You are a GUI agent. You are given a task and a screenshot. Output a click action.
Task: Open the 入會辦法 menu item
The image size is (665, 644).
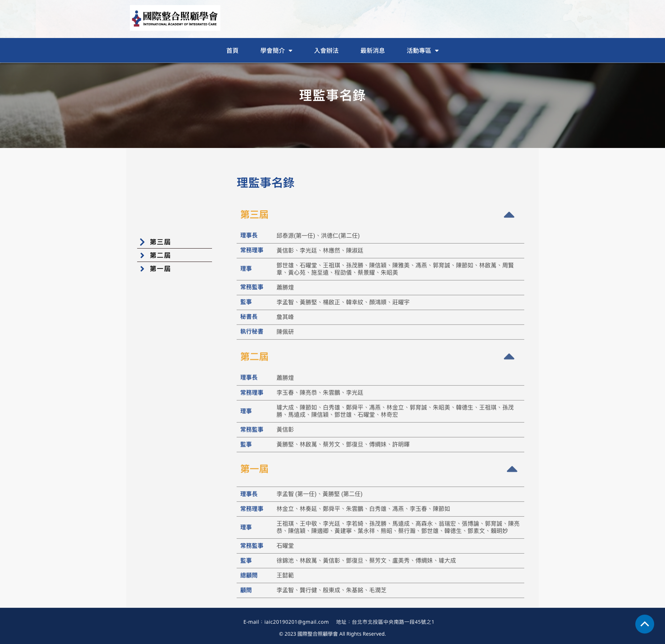click(326, 51)
